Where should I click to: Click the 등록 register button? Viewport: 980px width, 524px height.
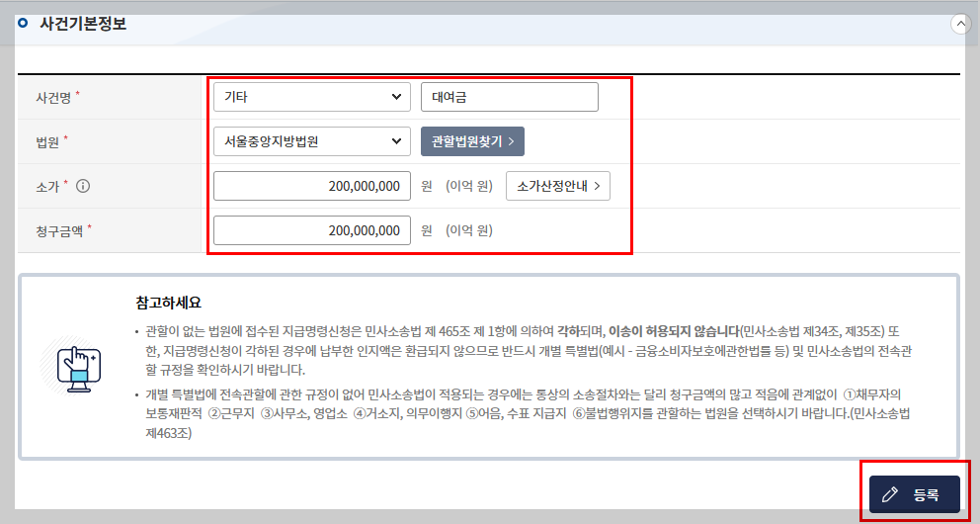click(915, 494)
